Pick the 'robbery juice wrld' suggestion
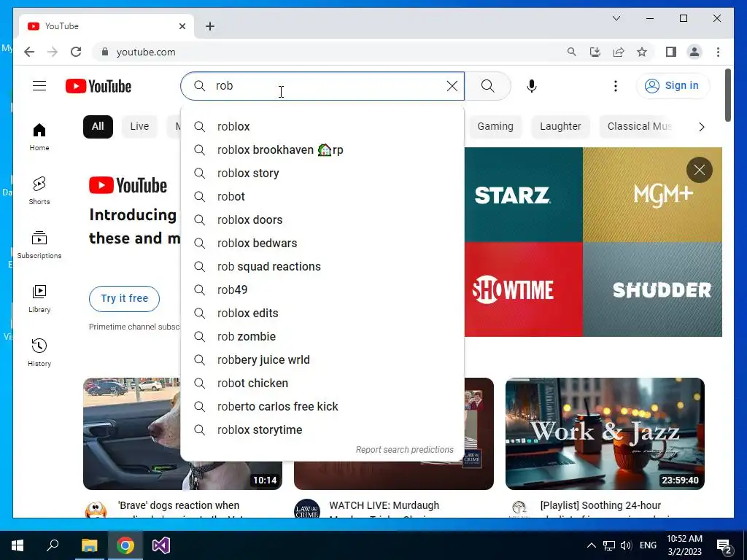This screenshot has height=560, width=747. (322, 360)
